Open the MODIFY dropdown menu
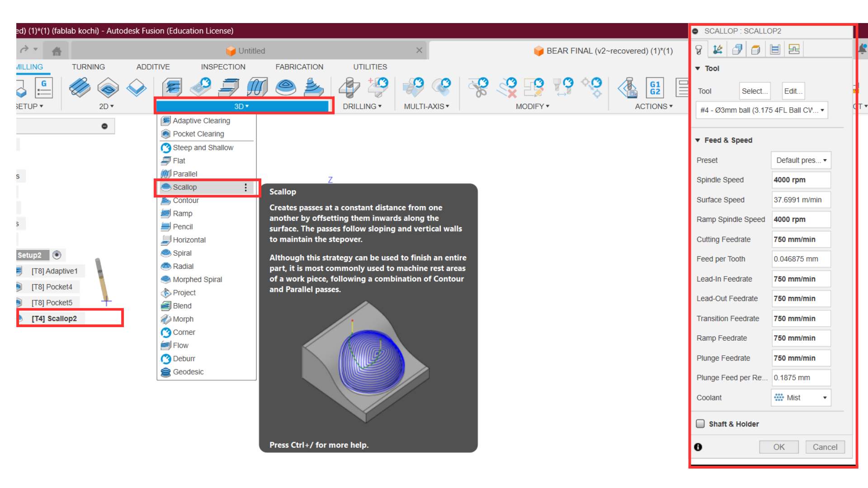Viewport: 868px width, 488px height. 532,106
